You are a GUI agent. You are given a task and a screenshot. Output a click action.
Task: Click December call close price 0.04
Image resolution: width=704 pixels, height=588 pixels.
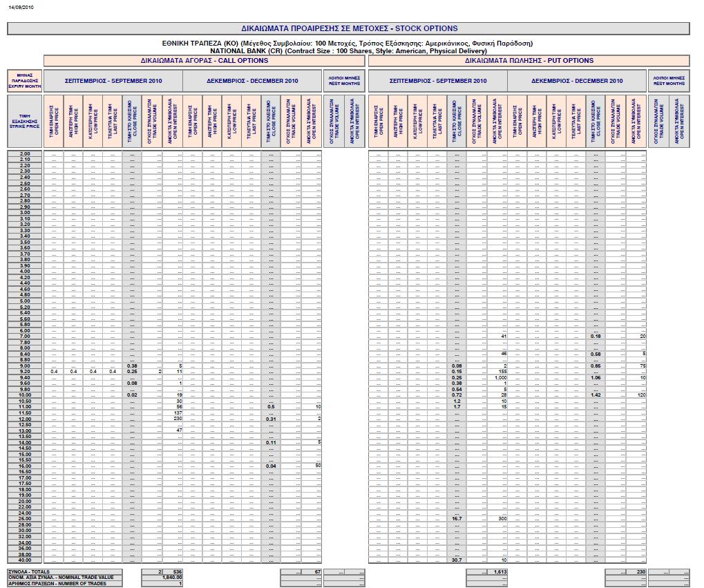point(271,466)
